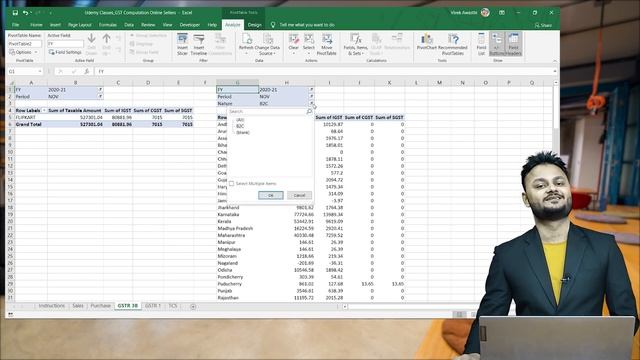Open Recommended PivotTables
Image resolution: width=640 pixels, height=360 pixels.
453,44
